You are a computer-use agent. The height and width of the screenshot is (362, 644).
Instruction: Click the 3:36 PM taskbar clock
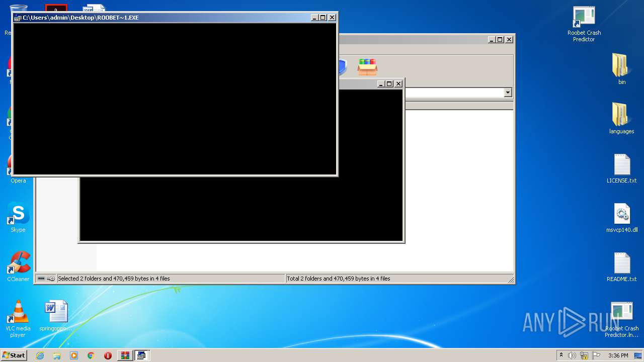pos(618,355)
